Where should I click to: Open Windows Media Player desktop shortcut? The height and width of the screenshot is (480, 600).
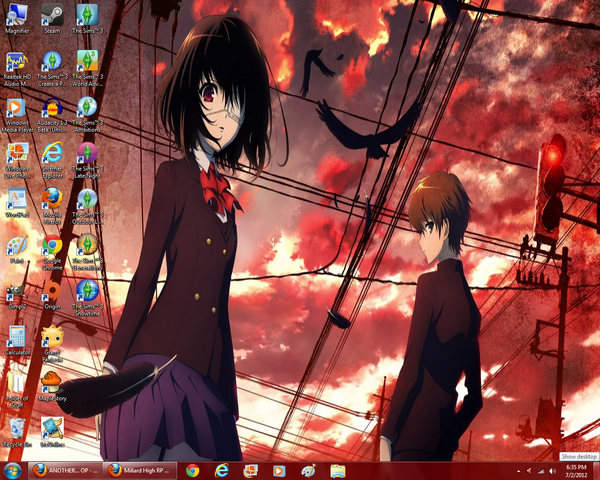17,116
